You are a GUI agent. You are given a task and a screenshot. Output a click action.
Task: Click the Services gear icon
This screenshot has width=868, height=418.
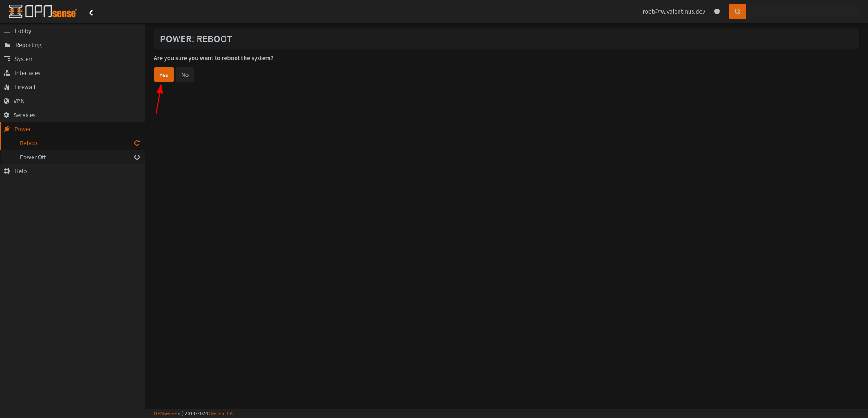coord(6,115)
